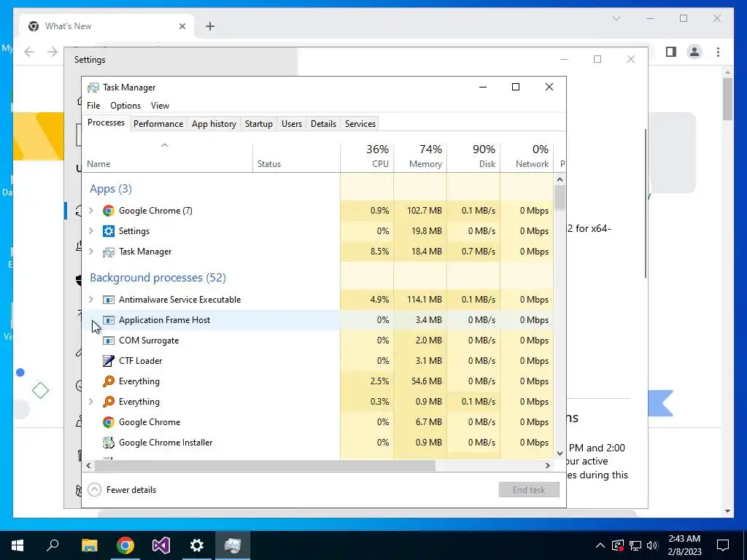The image size is (747, 560).
Task: Expand the Task Manager app row
Action: tap(91, 252)
